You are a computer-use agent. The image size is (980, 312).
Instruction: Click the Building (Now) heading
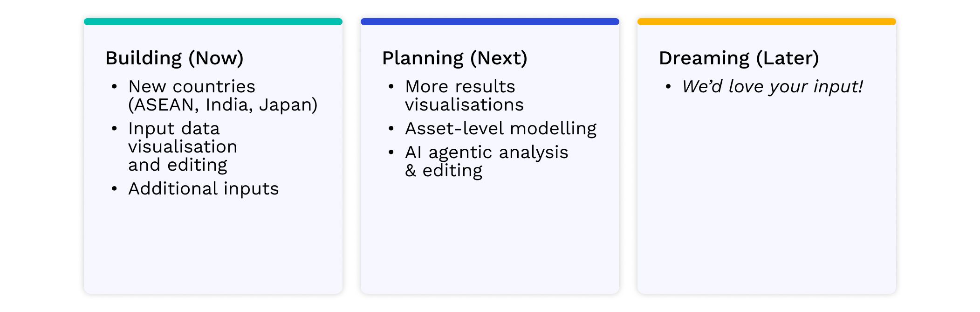[174, 58]
